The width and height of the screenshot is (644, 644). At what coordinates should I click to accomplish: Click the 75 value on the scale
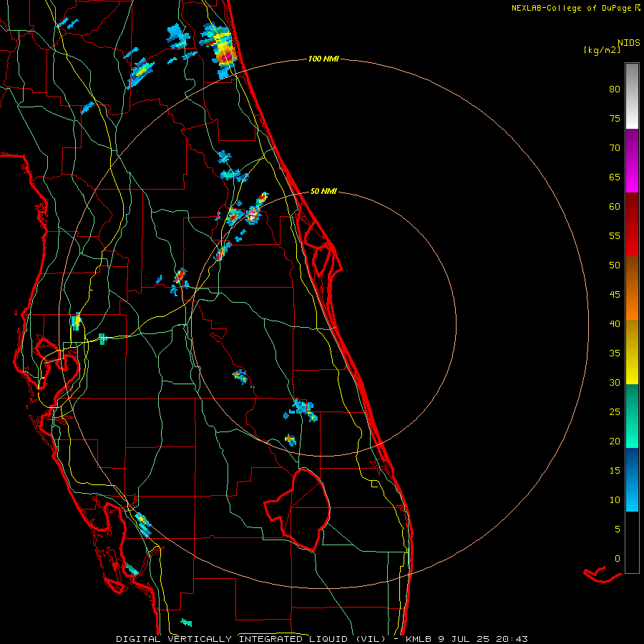point(615,118)
